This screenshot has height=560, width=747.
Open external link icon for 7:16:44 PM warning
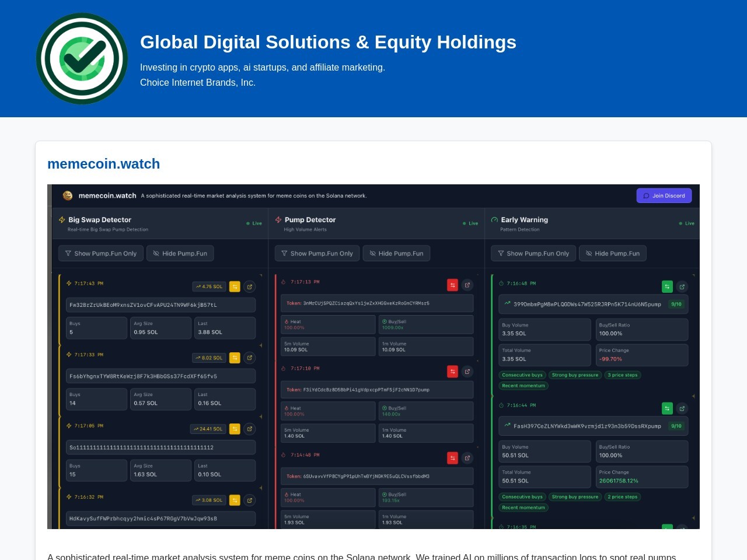(682, 408)
